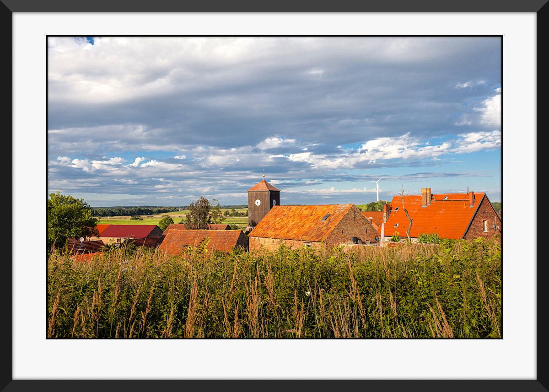Click the golden finial atop the tower
This screenshot has height=392, width=549.
click(x=264, y=175)
